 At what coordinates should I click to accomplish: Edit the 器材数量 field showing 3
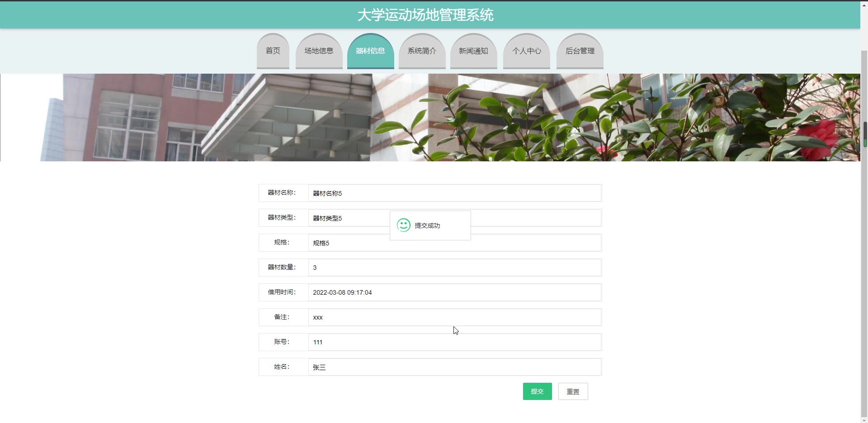[455, 268]
